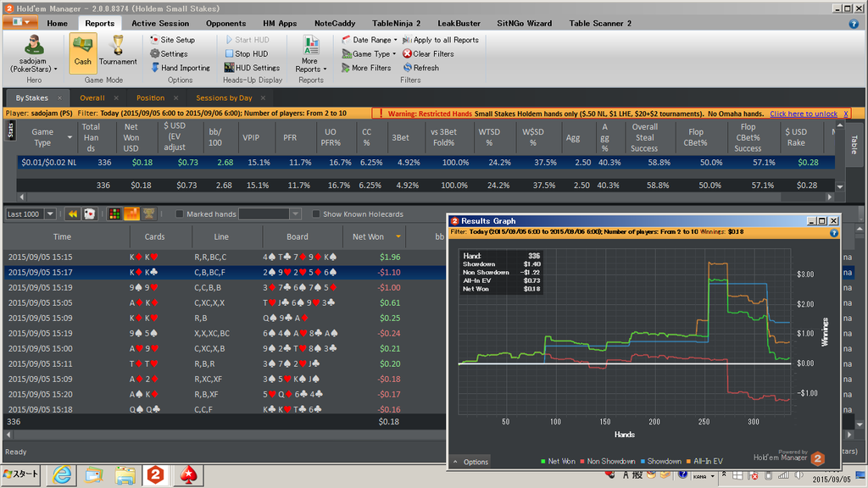Open the Game Type filter dropdown
Image resolution: width=868 pixels, height=488 pixels.
pyautogui.click(x=369, y=53)
